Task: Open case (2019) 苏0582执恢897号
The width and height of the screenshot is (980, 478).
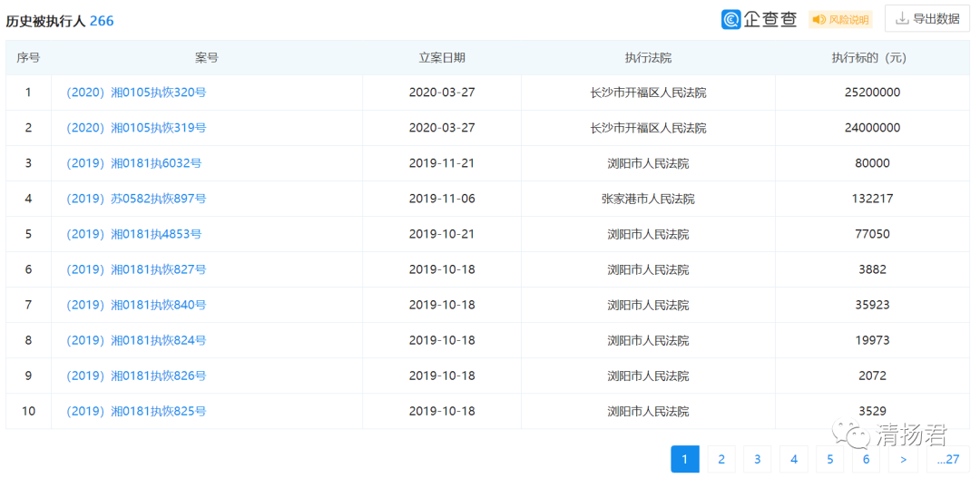Action: pos(136,199)
